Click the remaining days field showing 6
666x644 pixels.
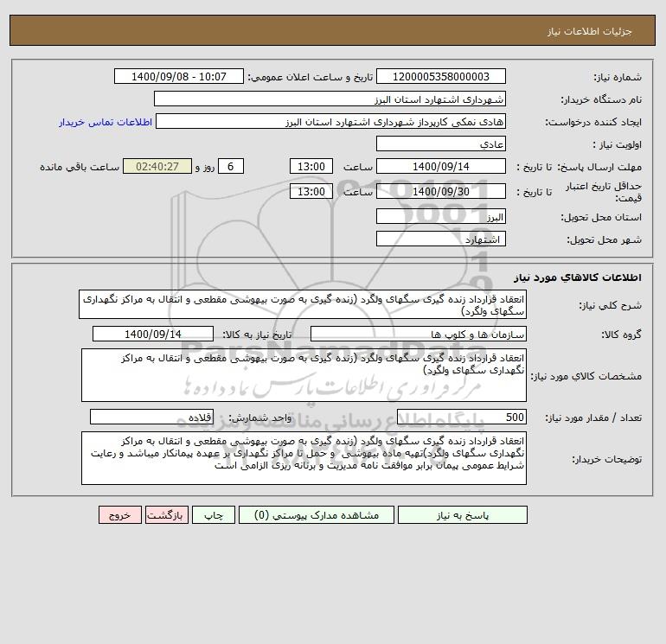pos(231,167)
